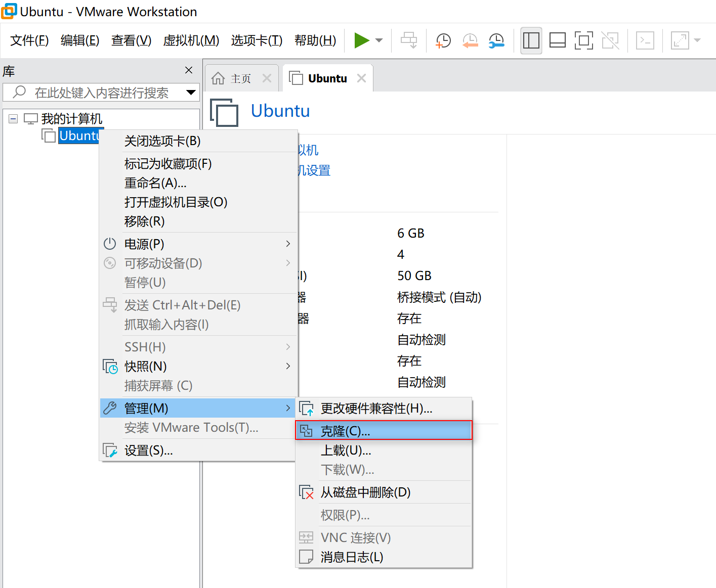Open the library search filter dropdown
Screen dimensions: 716x588
(x=191, y=93)
